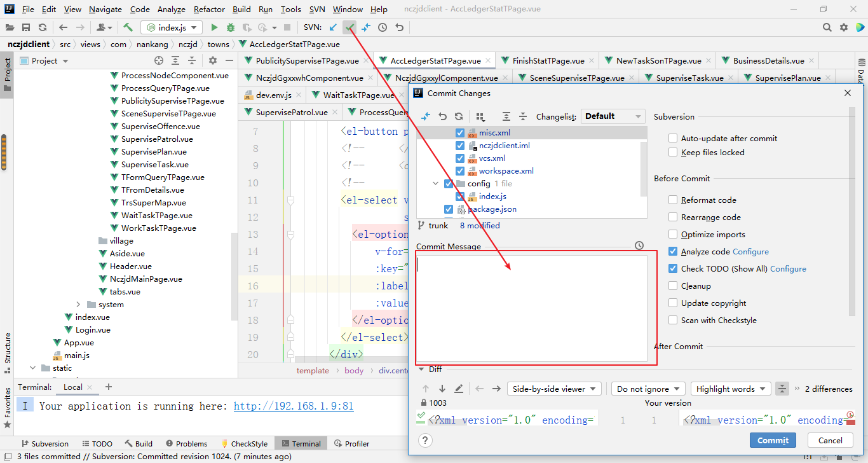Open the Refactor menu

tap(209, 9)
